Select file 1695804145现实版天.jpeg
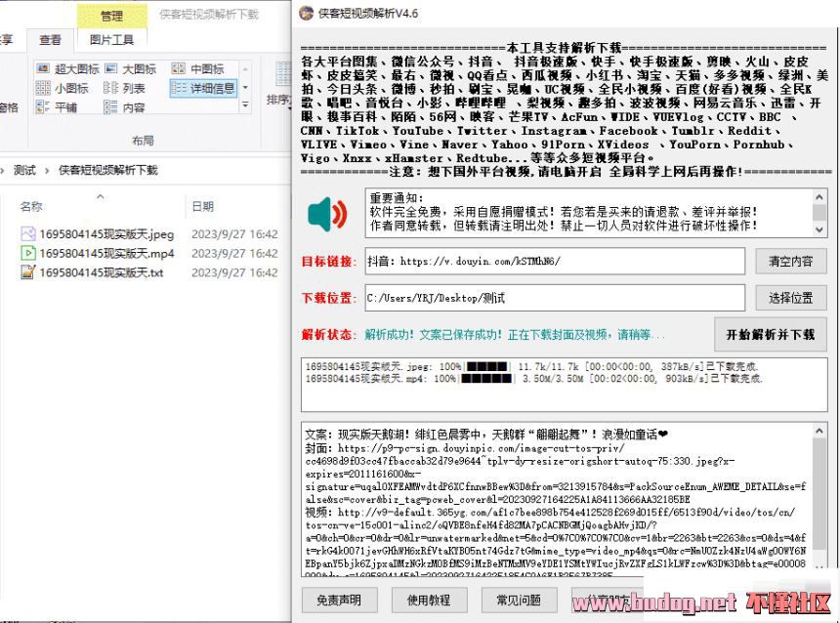Viewport: 840px width, 623px height. pyautogui.click(x=106, y=234)
